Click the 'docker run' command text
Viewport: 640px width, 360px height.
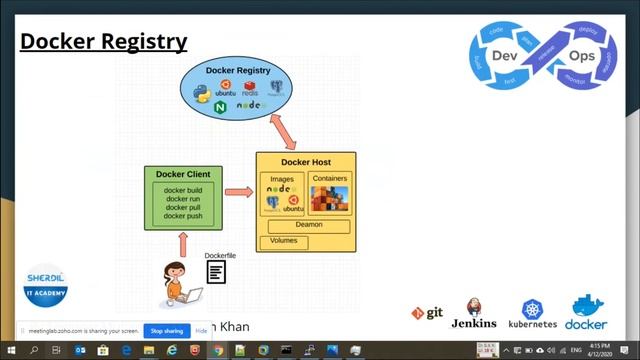coord(183,199)
